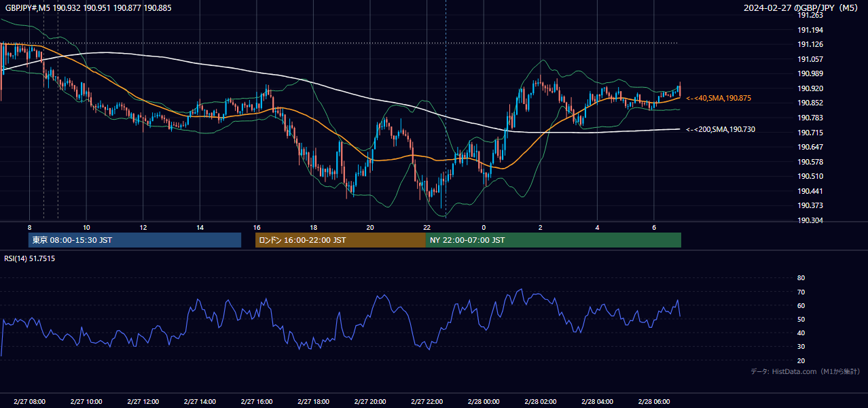Click the 190.441 price axis label

click(x=810, y=191)
